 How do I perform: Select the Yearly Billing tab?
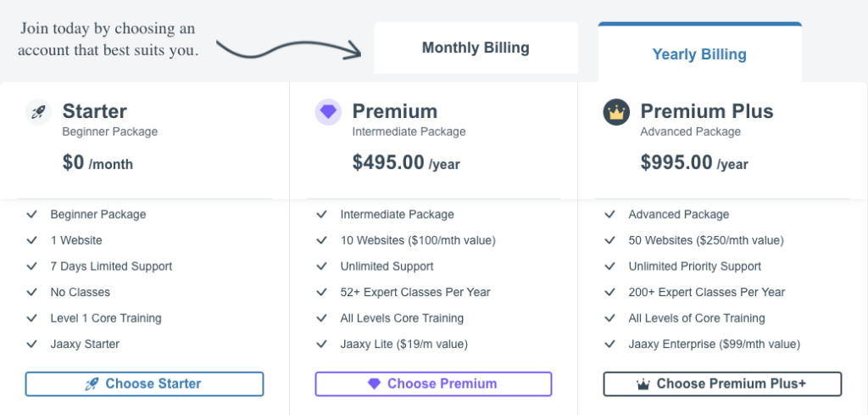[699, 54]
